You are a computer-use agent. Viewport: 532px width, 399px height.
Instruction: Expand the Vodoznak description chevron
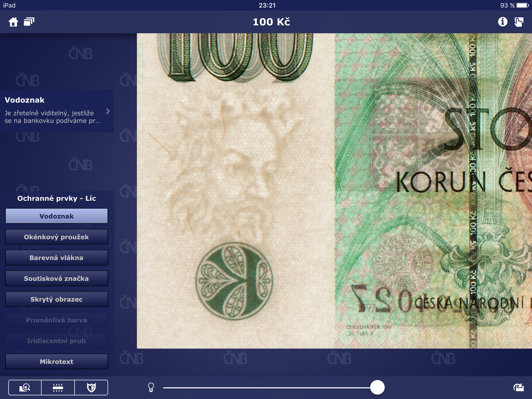108,111
